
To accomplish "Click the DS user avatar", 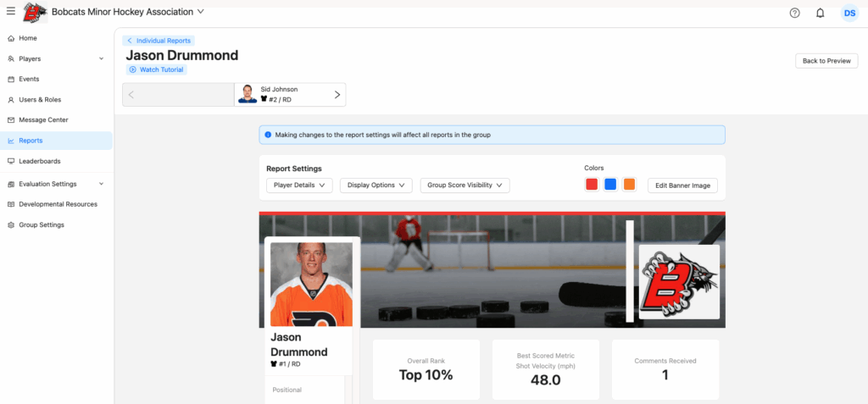I will click(849, 13).
